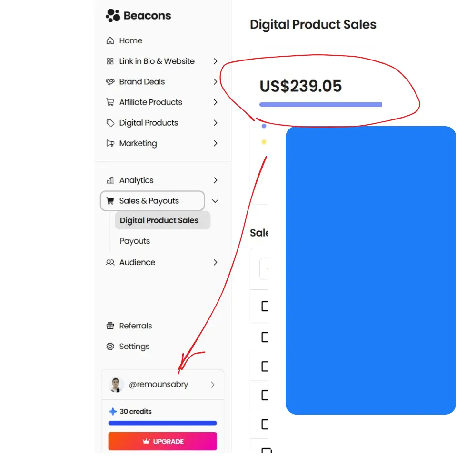Collapse the Sales & Payouts section chevron
476x476 pixels.
tap(215, 201)
